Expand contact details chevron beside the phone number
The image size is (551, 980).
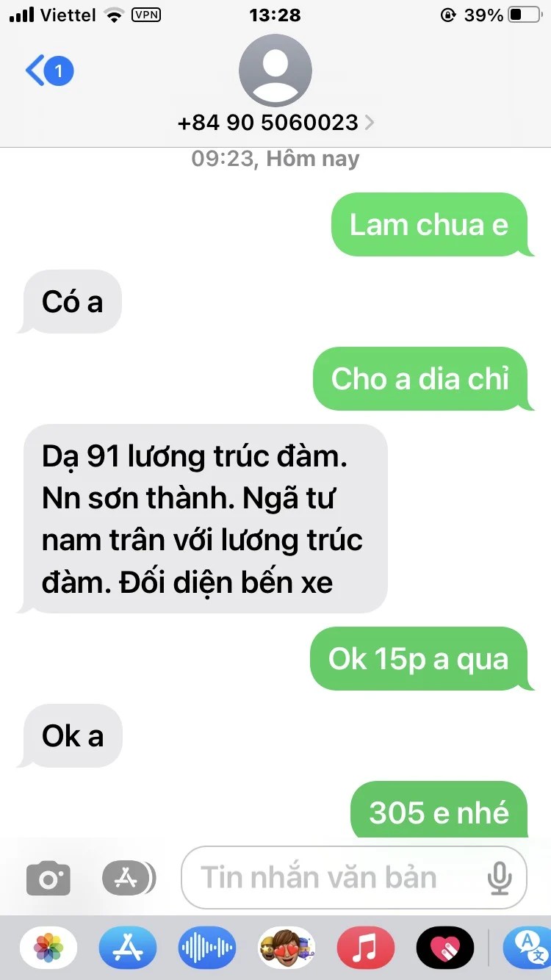[x=370, y=122]
